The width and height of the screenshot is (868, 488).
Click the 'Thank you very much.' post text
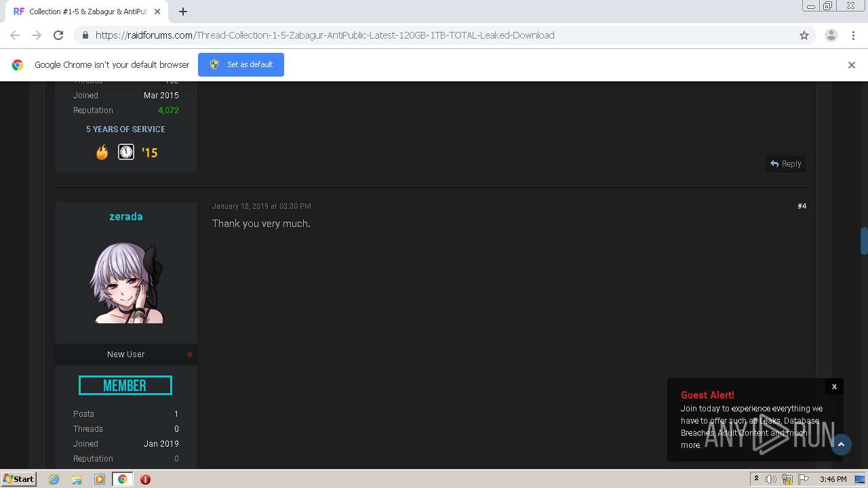coord(261,224)
